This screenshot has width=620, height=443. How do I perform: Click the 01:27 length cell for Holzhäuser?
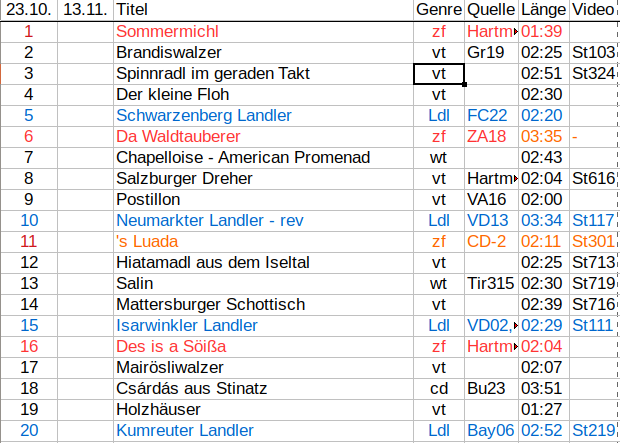coord(541,409)
